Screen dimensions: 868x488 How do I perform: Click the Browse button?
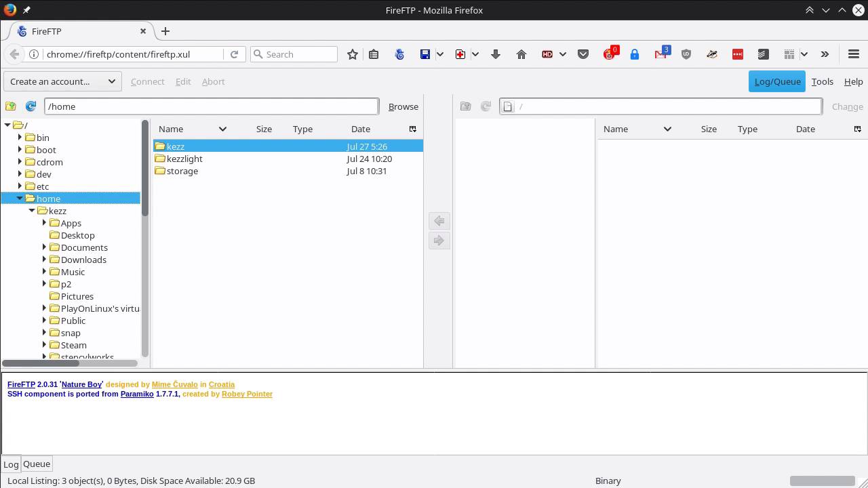[x=403, y=106]
